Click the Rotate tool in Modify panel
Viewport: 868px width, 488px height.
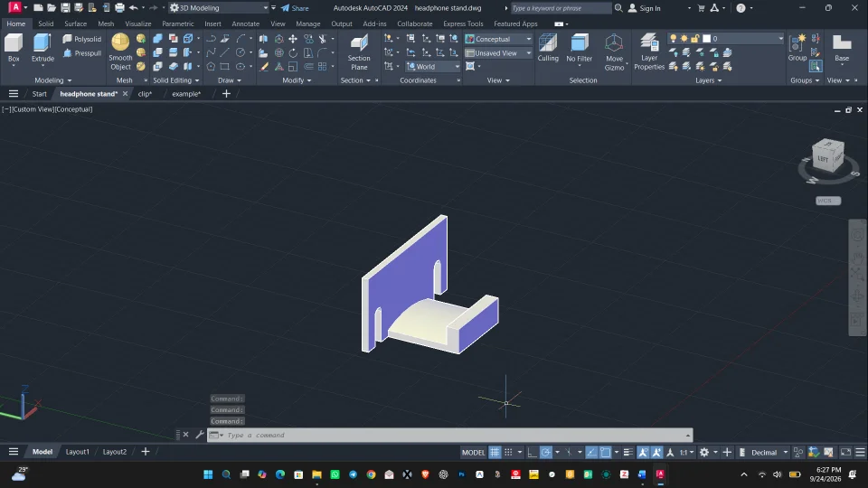293,52
